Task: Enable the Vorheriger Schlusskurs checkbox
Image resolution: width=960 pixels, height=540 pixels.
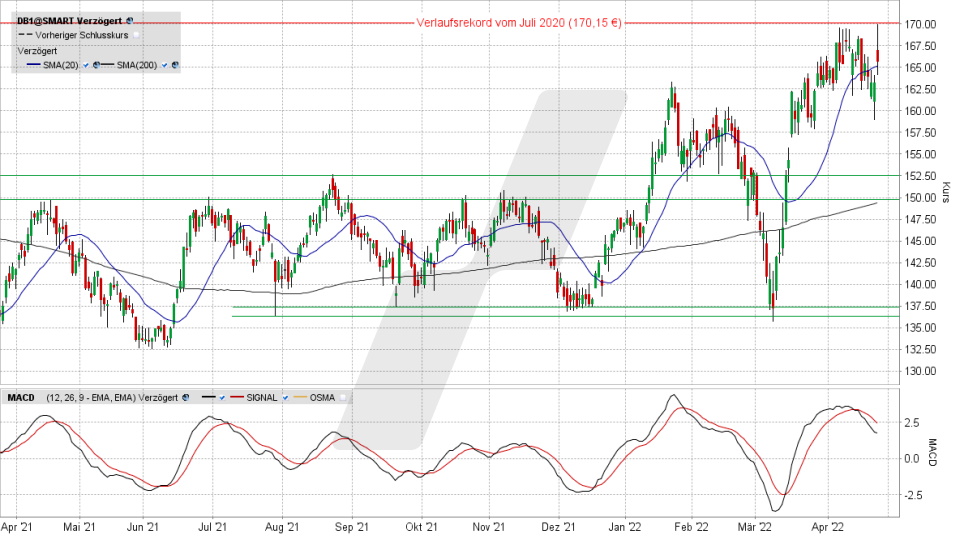Action: pyautogui.click(x=137, y=35)
